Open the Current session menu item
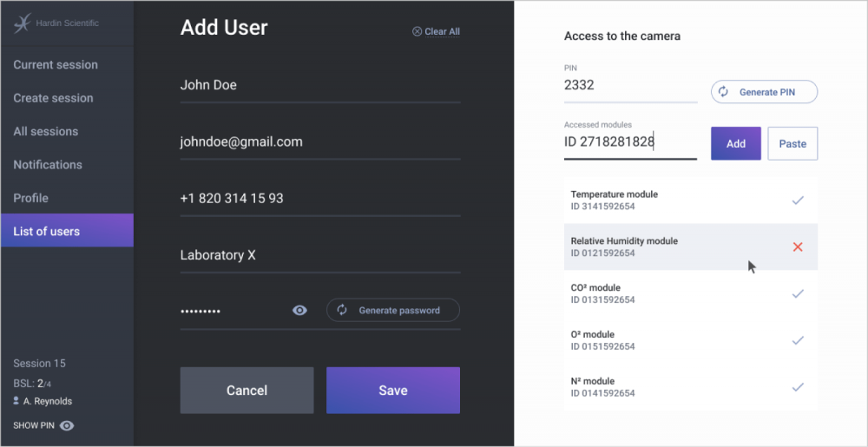Image resolution: width=868 pixels, height=447 pixels. click(56, 65)
